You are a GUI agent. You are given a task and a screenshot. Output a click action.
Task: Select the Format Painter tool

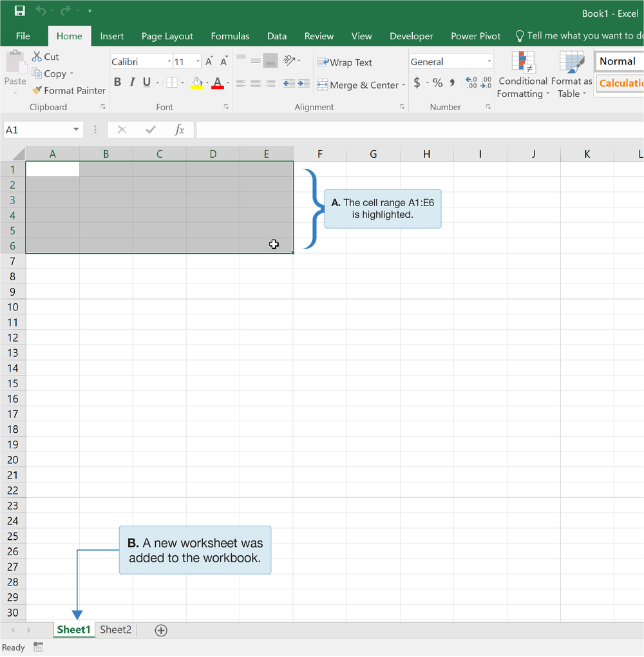coord(68,90)
